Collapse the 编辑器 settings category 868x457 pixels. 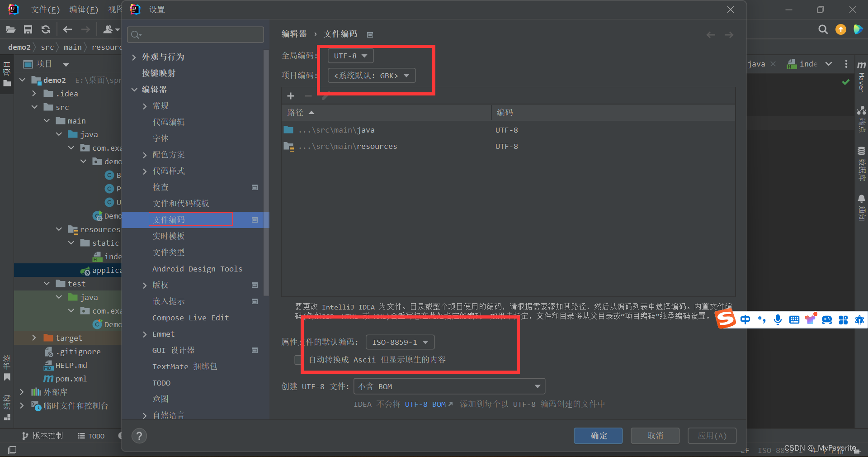point(134,90)
